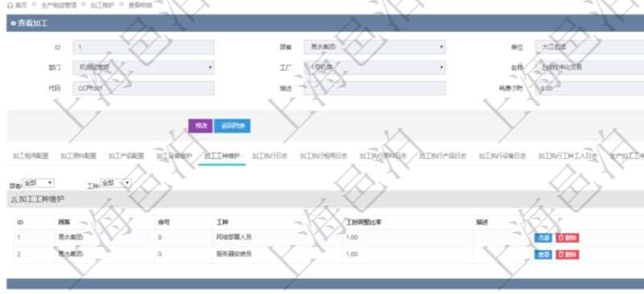Switch to the 加工执行原料日志 tab
Screen dimensions: 644x294
coord(383,156)
